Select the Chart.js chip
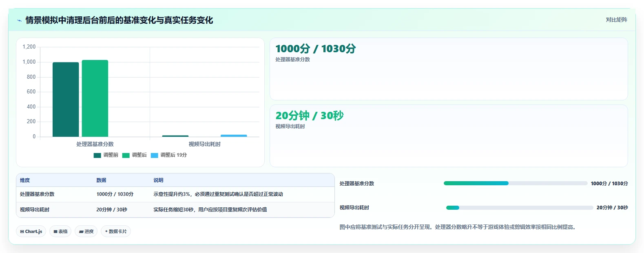This screenshot has width=644, height=253. [x=31, y=231]
